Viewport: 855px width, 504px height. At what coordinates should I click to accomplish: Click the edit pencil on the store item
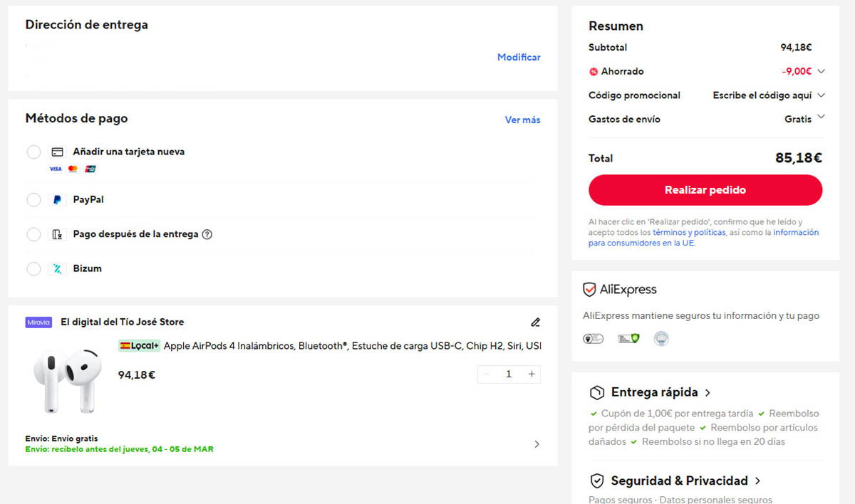coord(535,322)
